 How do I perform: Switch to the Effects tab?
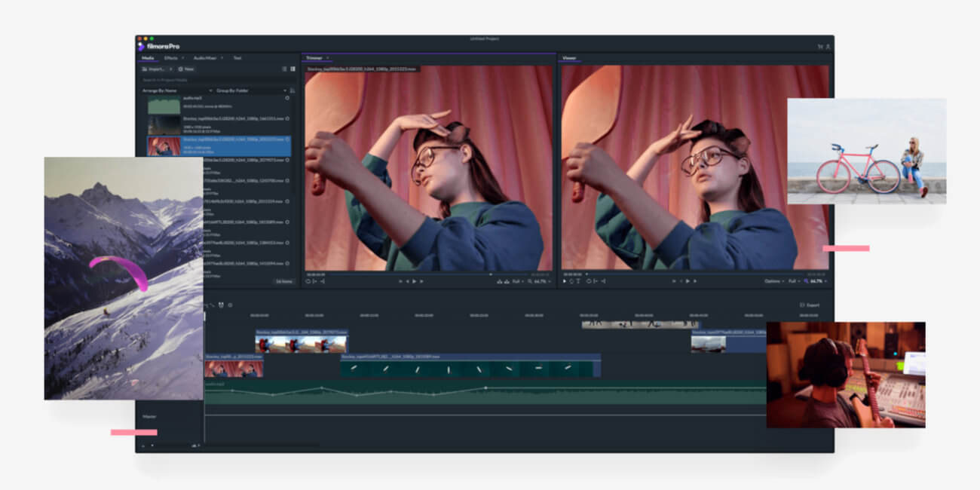pyautogui.click(x=172, y=58)
